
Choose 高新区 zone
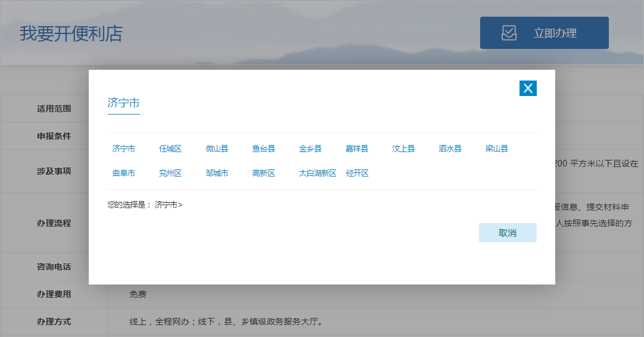click(263, 173)
